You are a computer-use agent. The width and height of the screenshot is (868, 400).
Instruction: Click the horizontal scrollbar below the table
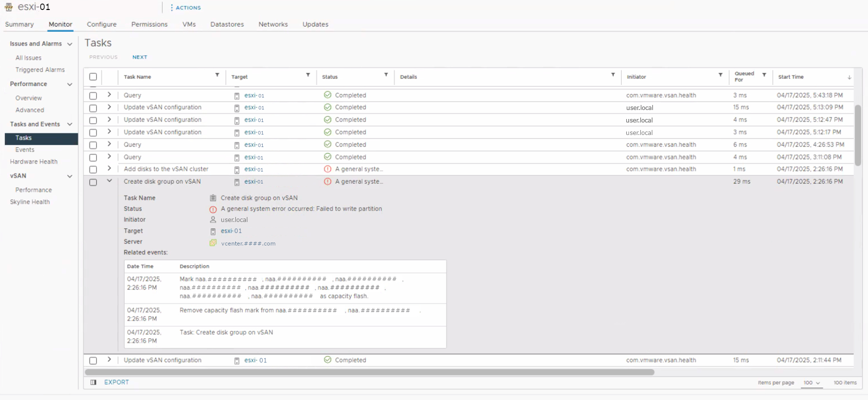pyautogui.click(x=369, y=372)
